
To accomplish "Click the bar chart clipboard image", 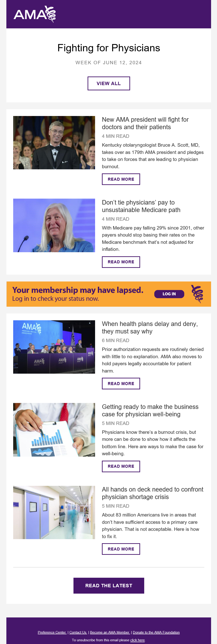I will (54, 430).
